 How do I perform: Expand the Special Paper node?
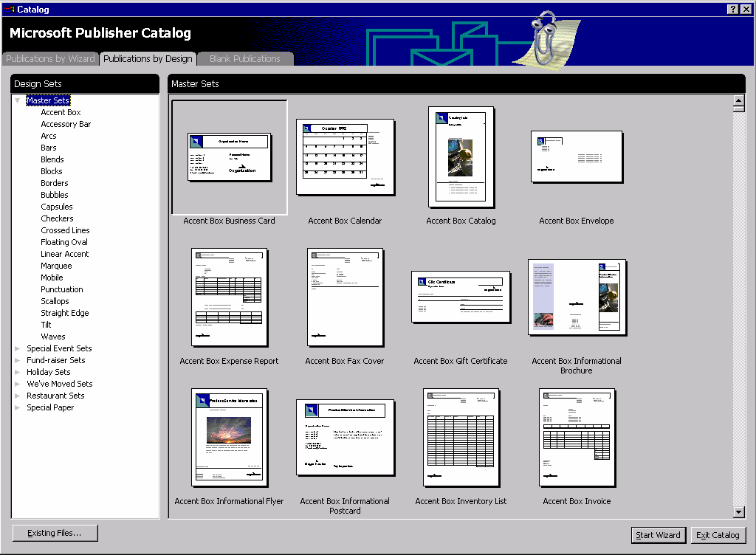coord(18,407)
